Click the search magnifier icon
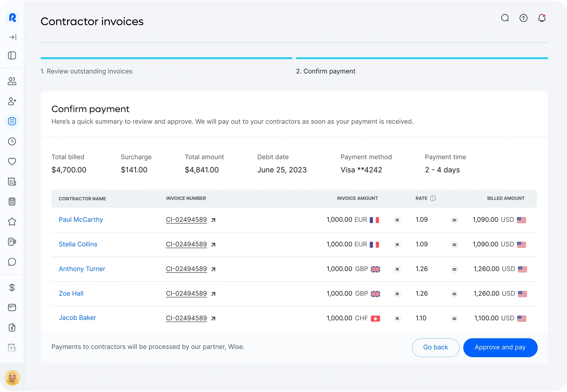 click(505, 18)
